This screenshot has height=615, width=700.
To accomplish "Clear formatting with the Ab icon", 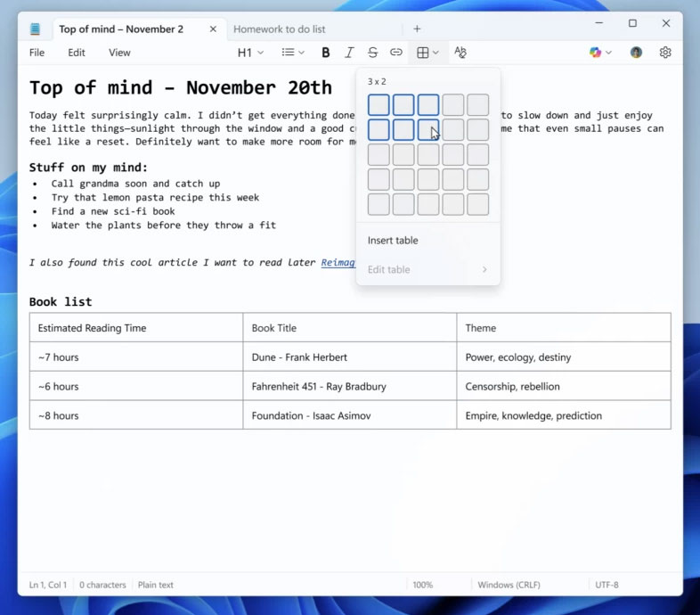I will pyautogui.click(x=460, y=53).
